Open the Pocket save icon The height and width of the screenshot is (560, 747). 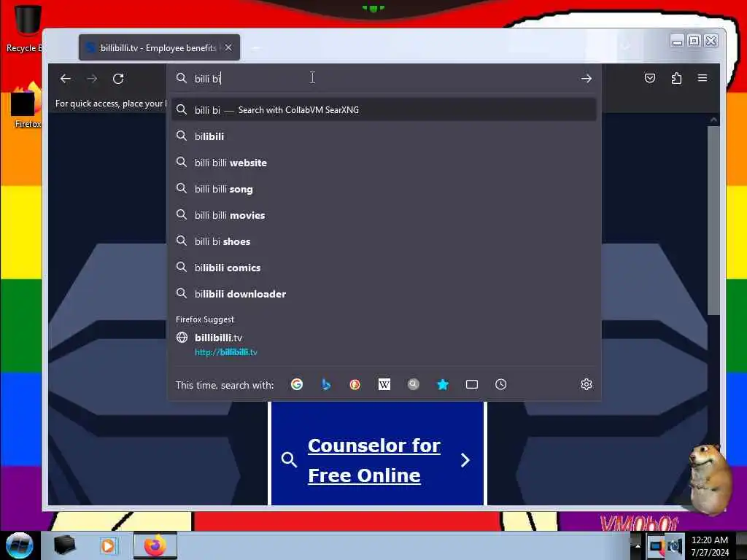[650, 78]
